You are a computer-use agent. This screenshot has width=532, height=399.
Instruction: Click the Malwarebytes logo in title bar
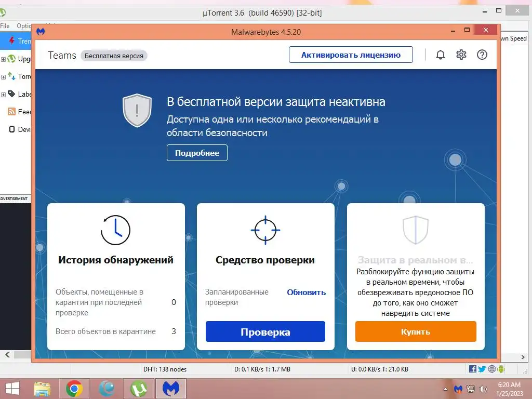point(41,32)
